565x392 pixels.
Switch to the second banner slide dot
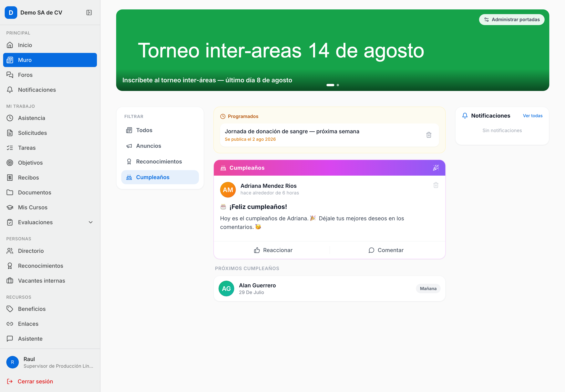(x=338, y=85)
